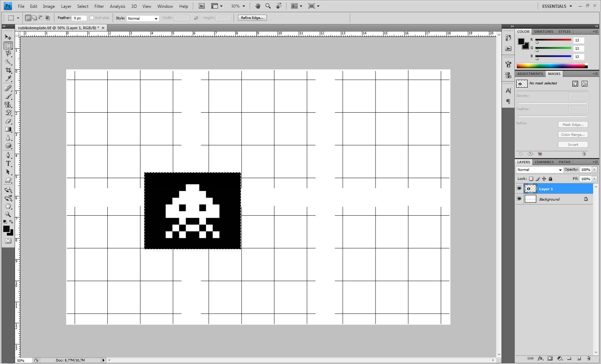Toggle lock position
The image size is (601, 364).
click(x=544, y=179)
